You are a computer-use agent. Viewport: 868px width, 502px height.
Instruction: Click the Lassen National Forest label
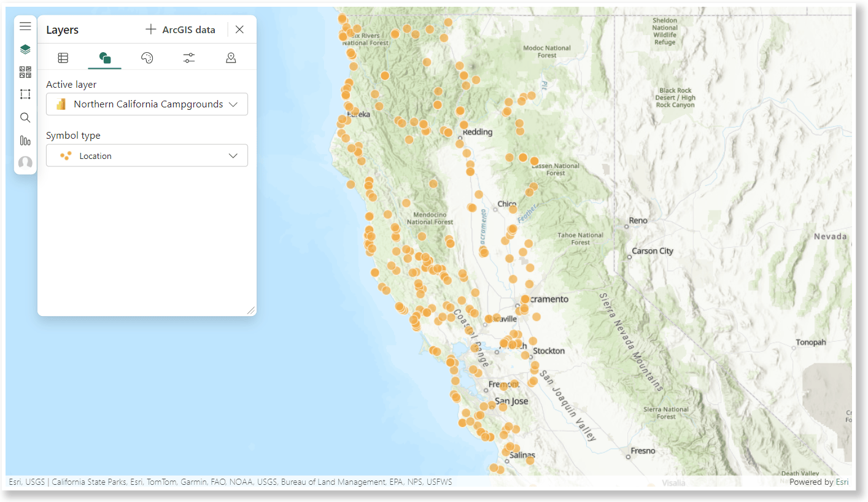pyautogui.click(x=556, y=169)
